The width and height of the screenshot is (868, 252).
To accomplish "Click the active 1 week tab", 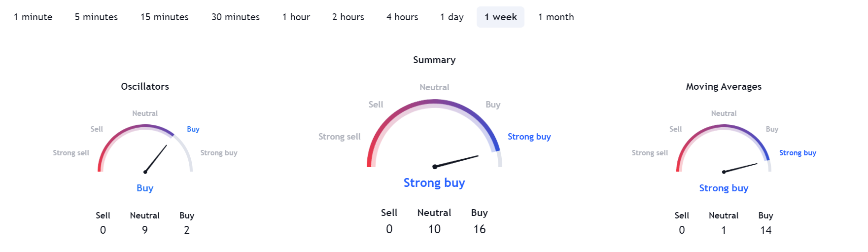I will click(x=500, y=17).
